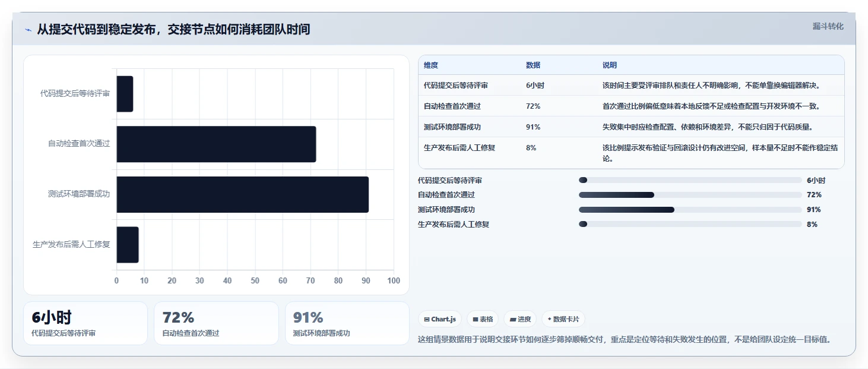Viewport: 868px width, 369px height.
Task: Select the Chart.js chip
Action: pos(440,319)
